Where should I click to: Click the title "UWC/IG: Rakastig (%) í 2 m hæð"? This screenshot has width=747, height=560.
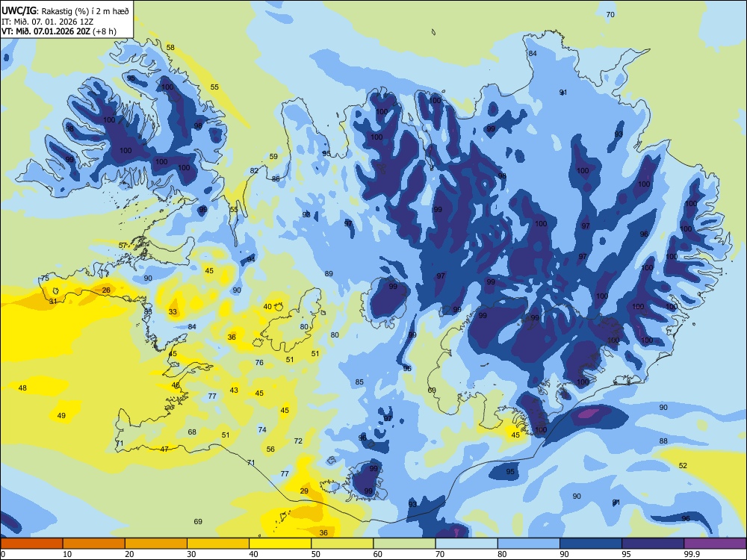(x=65, y=10)
